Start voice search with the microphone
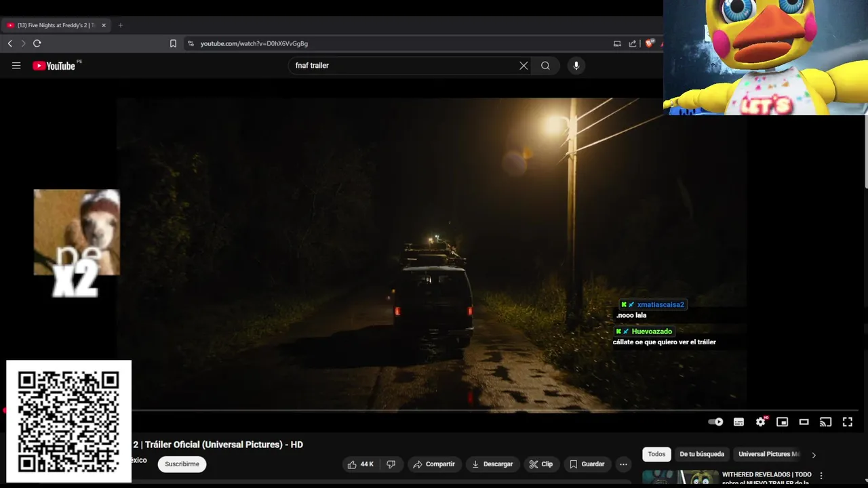This screenshot has width=868, height=488. [x=576, y=66]
